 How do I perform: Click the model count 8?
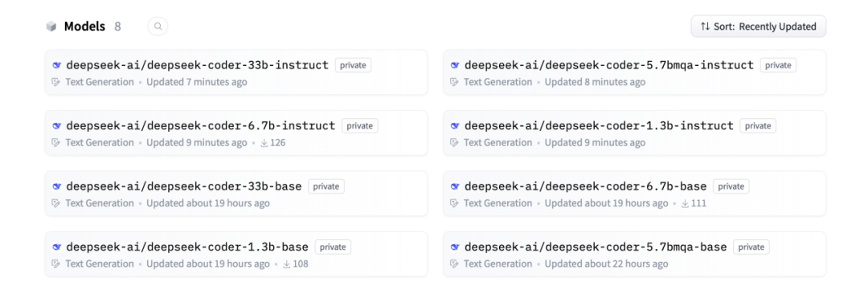117,27
